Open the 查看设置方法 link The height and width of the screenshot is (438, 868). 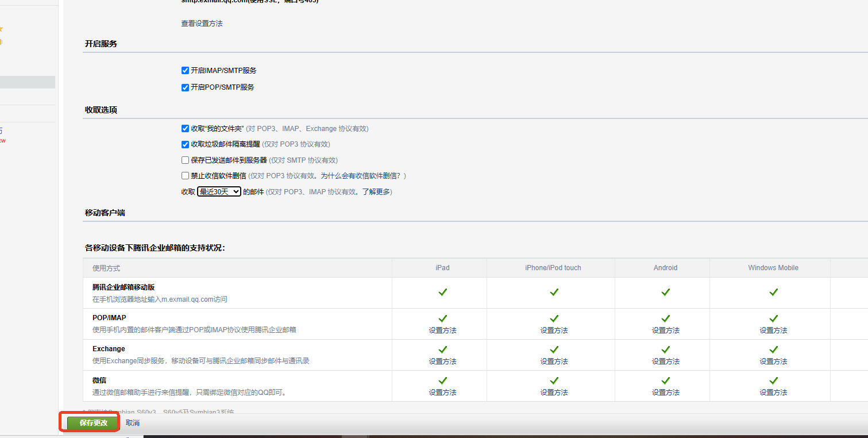click(202, 24)
